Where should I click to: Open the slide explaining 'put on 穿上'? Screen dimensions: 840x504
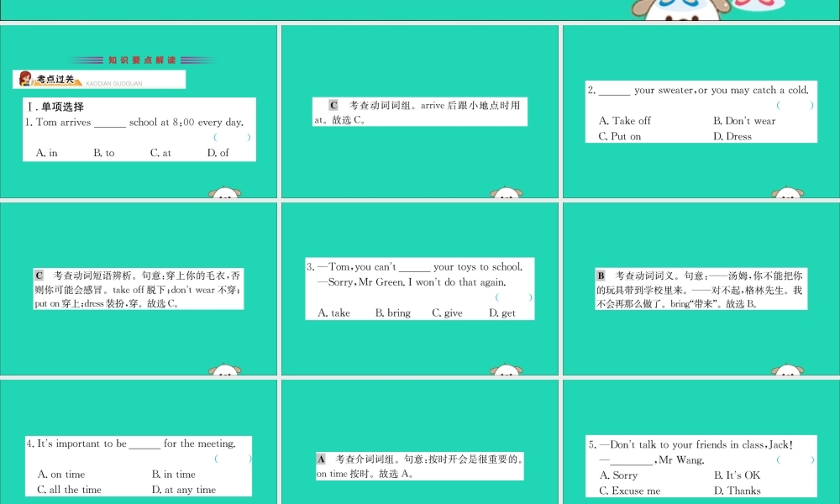(x=139, y=289)
